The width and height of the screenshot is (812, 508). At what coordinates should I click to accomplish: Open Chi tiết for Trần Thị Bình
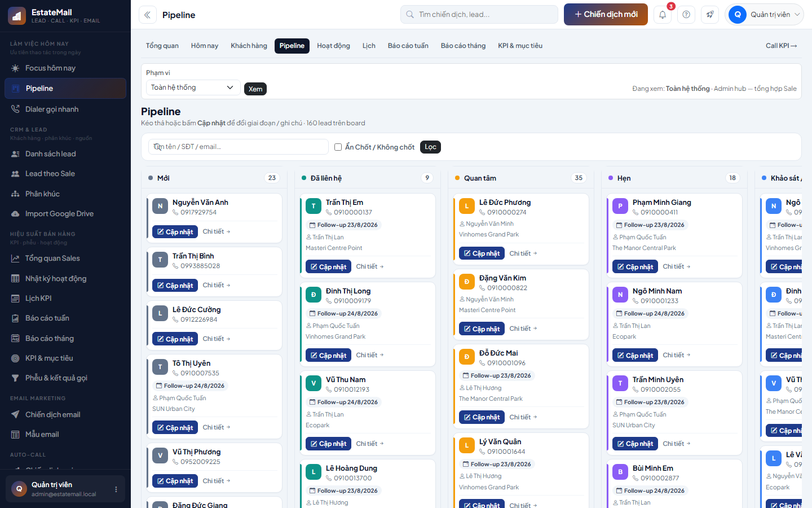[217, 286]
